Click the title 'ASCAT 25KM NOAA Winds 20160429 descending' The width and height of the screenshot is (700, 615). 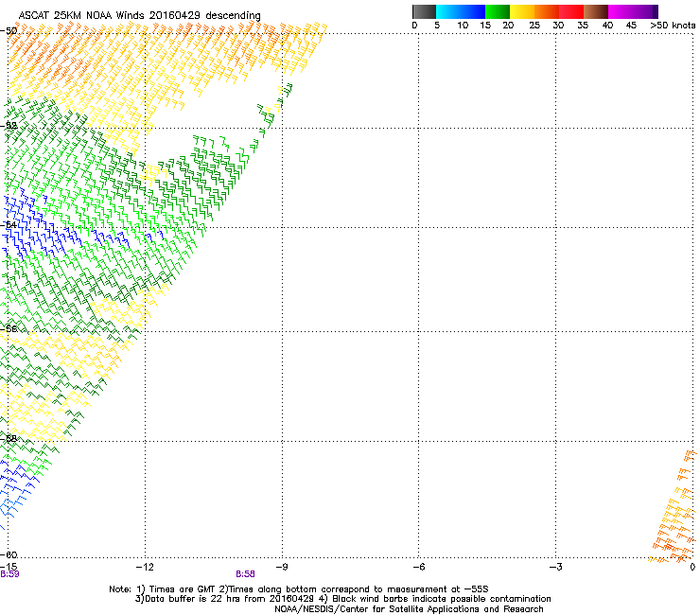139,15
